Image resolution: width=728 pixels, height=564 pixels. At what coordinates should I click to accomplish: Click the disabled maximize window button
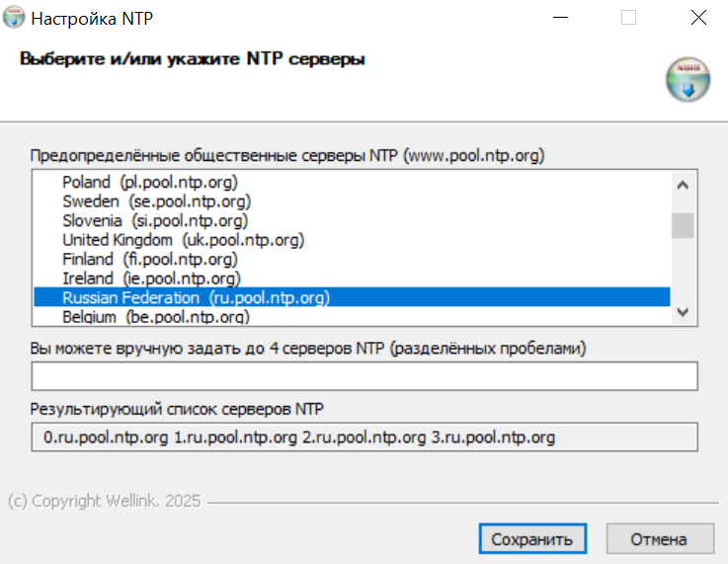coord(629,18)
